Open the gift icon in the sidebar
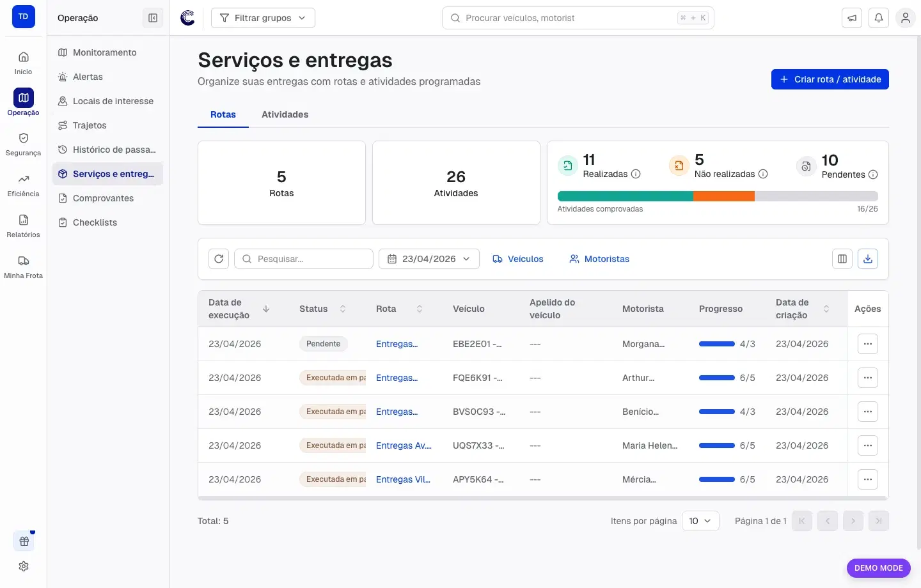This screenshot has width=921, height=588. tap(24, 541)
